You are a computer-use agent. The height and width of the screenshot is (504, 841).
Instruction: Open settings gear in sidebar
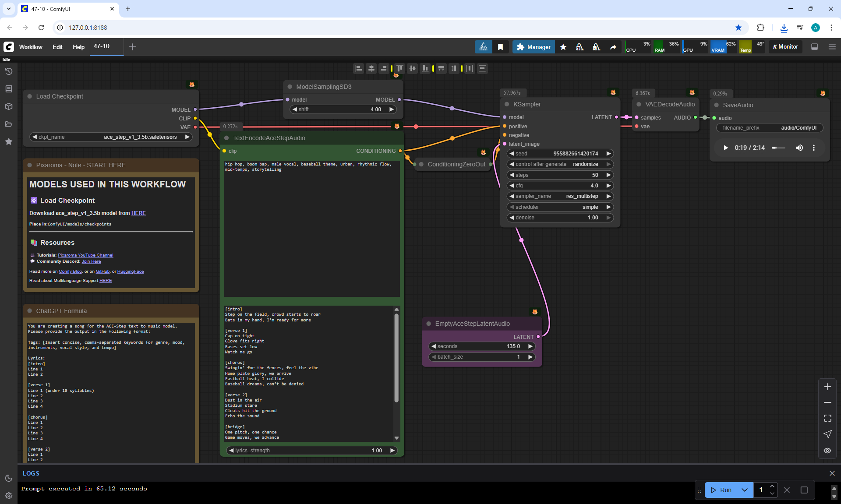tap(8, 496)
